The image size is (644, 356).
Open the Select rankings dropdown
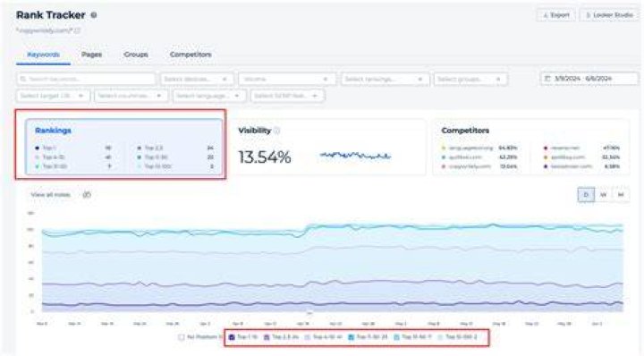(385, 79)
